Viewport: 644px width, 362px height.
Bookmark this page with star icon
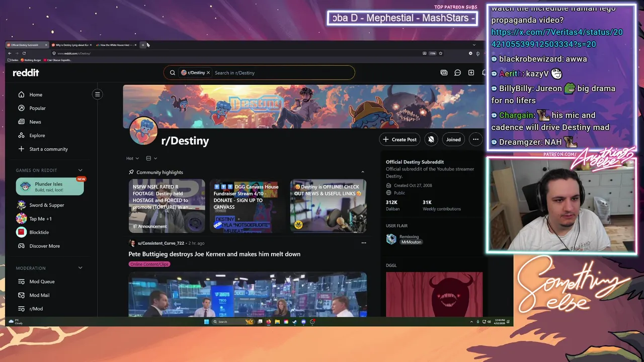point(441,53)
